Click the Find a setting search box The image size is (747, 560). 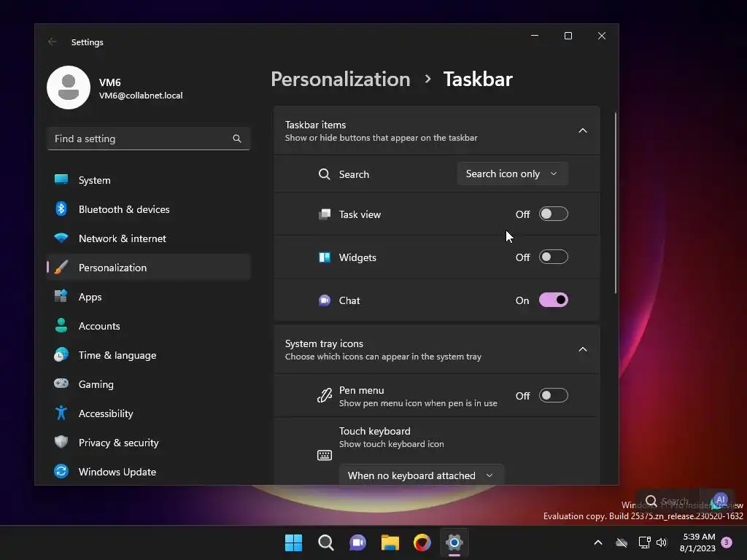click(149, 139)
